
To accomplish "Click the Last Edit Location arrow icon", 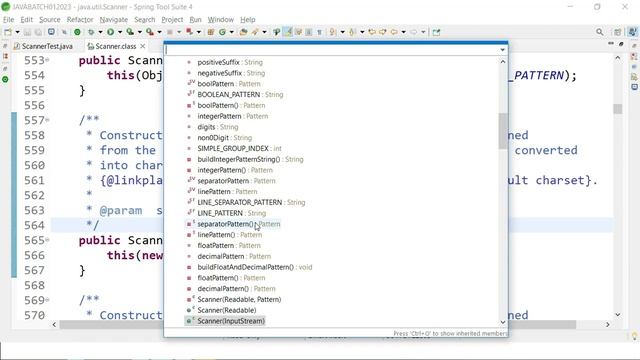I will click(x=372, y=32).
